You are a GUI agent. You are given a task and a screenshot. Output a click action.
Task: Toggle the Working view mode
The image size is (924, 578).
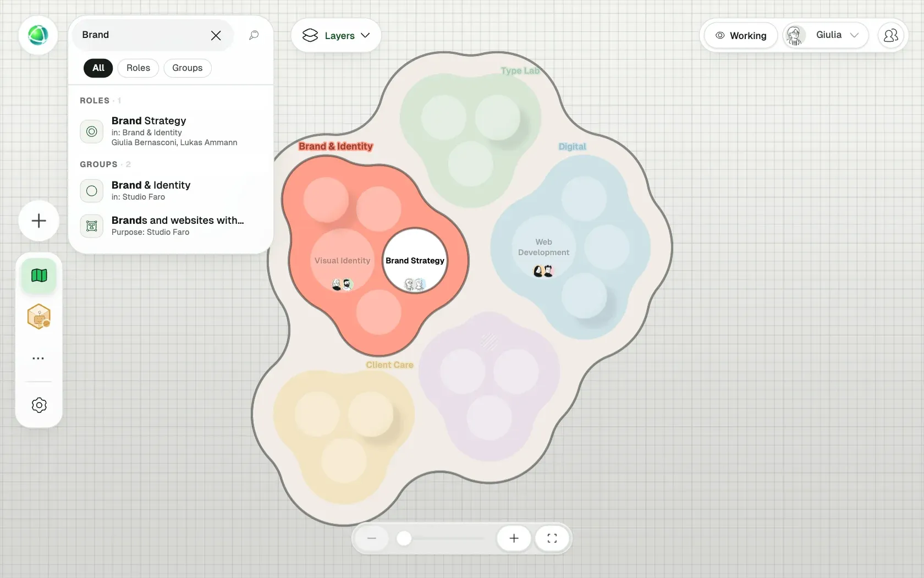click(741, 35)
